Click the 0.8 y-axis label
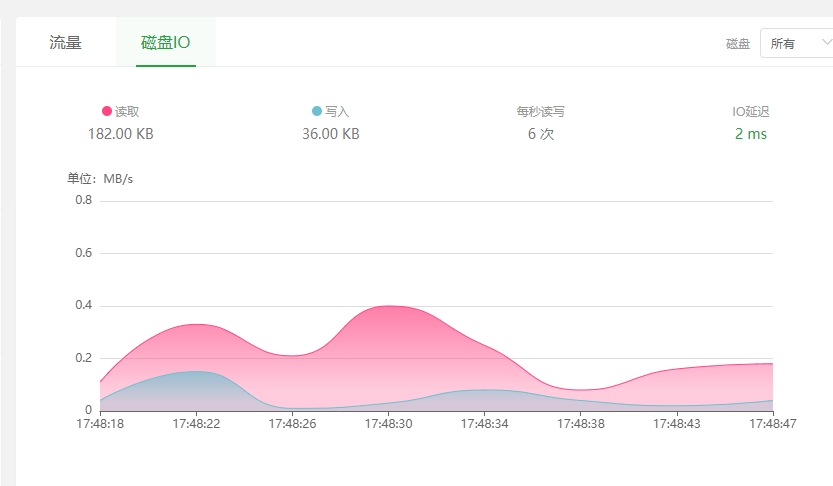This screenshot has width=833, height=486. click(83, 200)
